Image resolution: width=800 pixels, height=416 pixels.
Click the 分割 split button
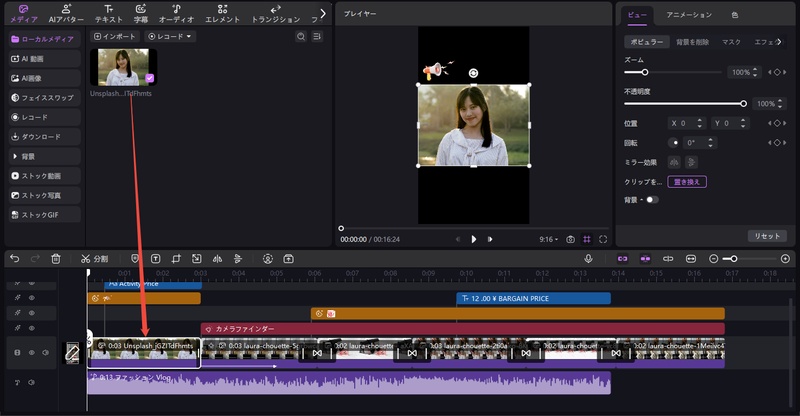pos(95,259)
